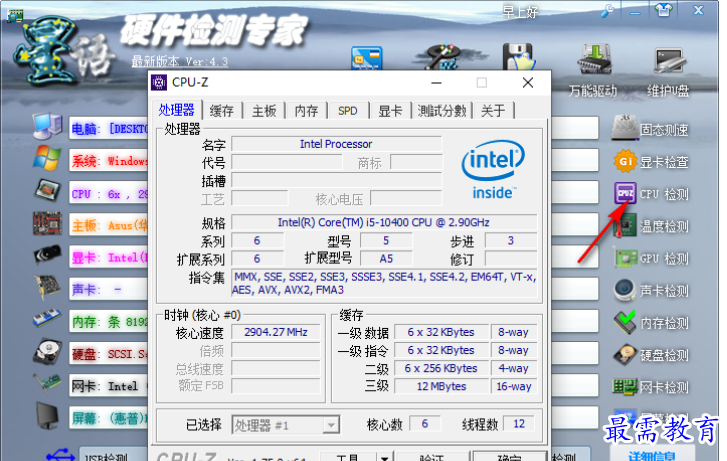The image size is (727, 461).
Task: Click the thread count value 12
Action: [x=519, y=424]
